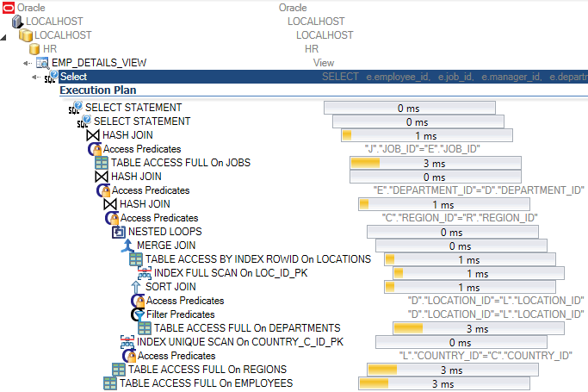The width and height of the screenshot is (588, 392).
Task: Click the HR schema database icon
Action: [x=34, y=49]
